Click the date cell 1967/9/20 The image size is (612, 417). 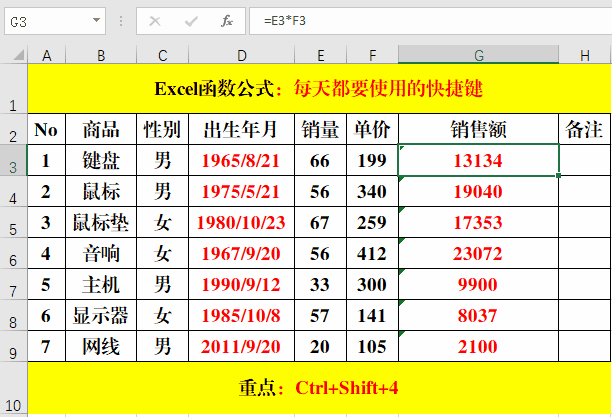241,253
